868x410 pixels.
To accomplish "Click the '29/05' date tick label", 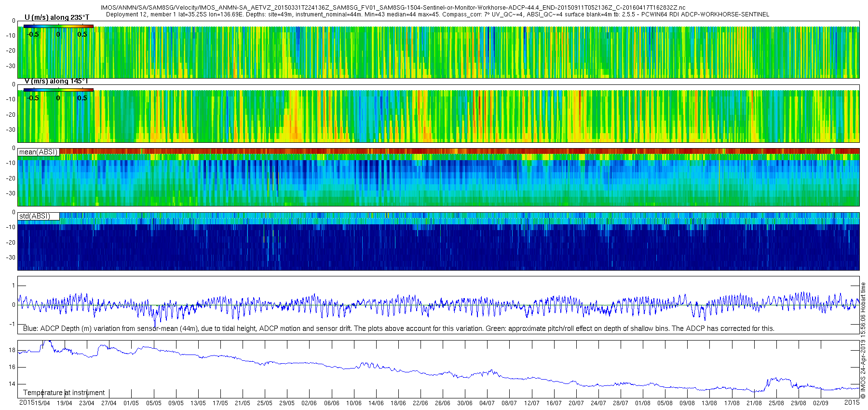I will [287, 403].
